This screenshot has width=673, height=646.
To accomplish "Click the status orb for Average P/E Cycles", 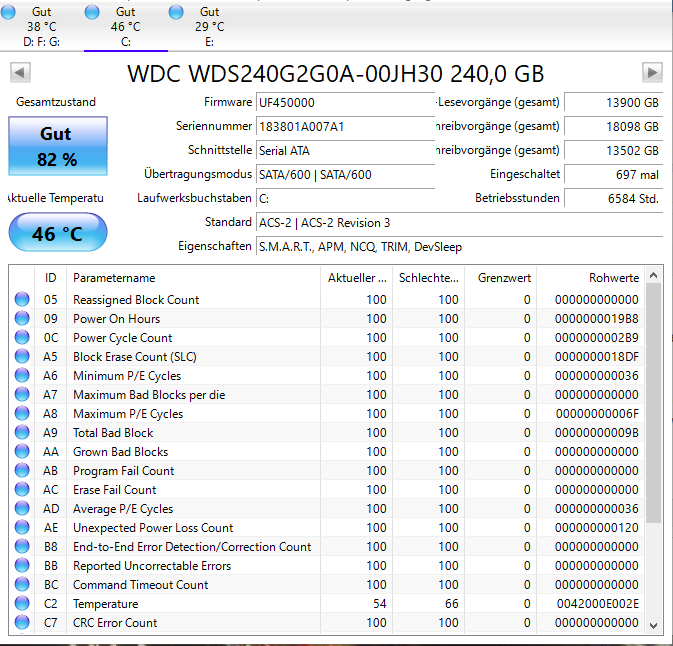I will click(x=22, y=508).
